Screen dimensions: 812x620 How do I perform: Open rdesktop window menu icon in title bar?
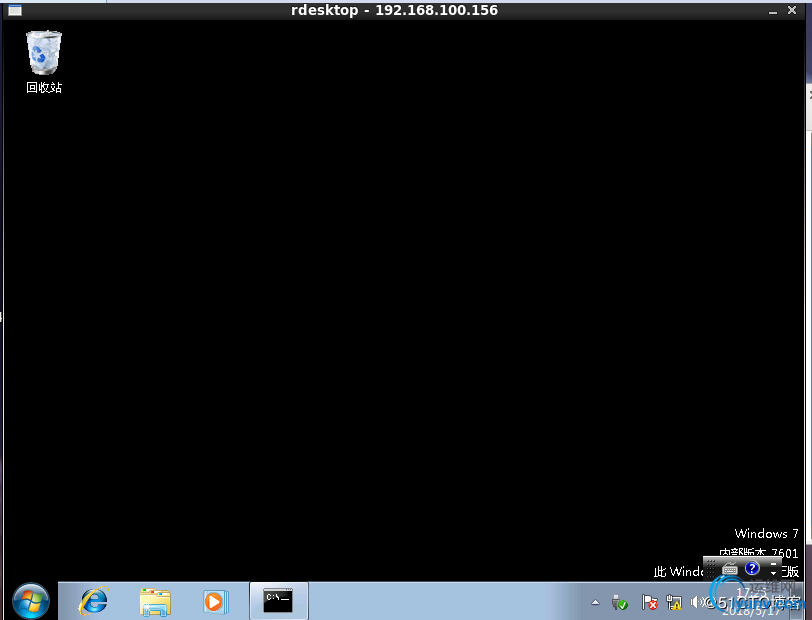point(15,10)
